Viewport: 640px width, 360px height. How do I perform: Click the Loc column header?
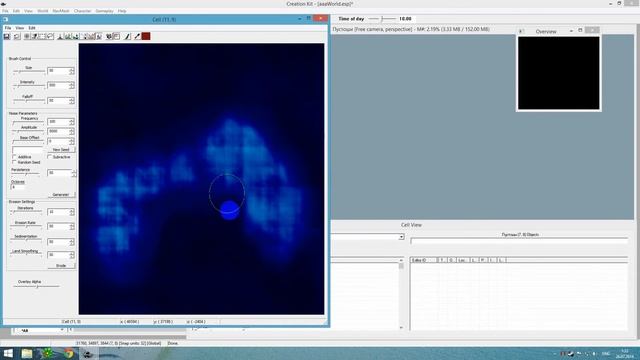pyautogui.click(x=462, y=260)
